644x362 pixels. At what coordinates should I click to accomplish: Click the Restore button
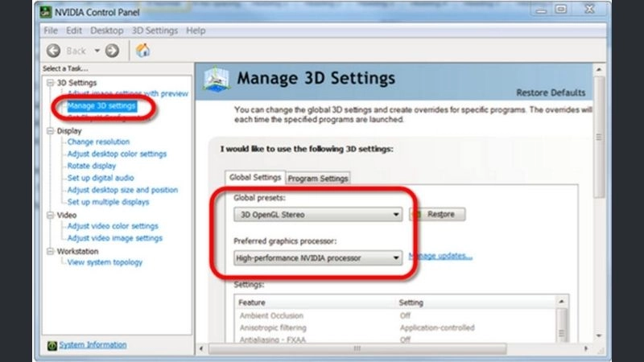click(437, 214)
